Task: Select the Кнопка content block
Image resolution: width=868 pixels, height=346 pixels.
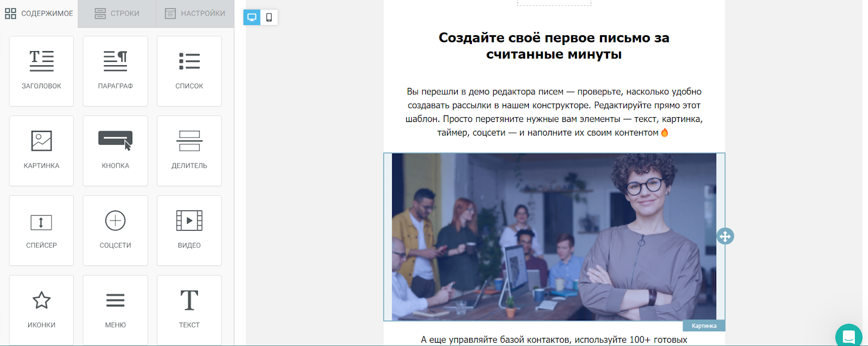Action: coord(115,151)
